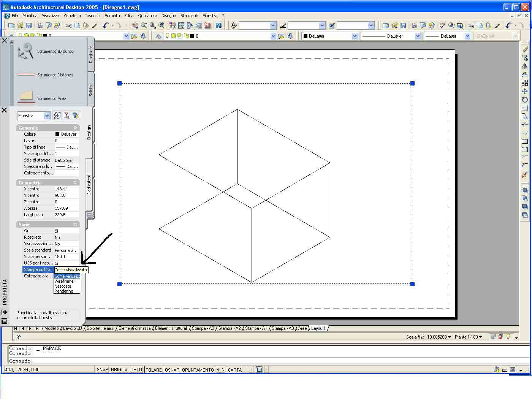
Task: Collapse the Geometria properties section
Action: [75, 183]
